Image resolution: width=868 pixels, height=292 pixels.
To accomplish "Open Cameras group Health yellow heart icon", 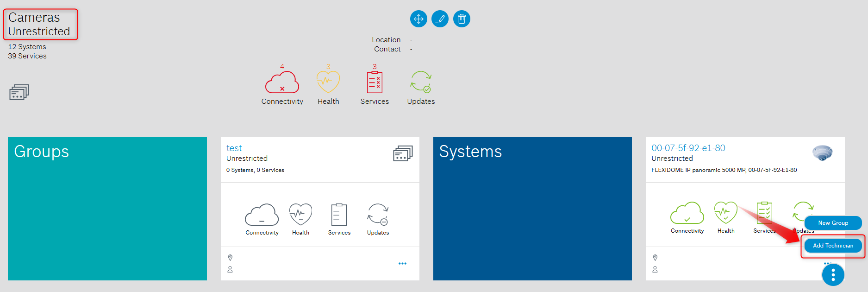I will point(328,82).
